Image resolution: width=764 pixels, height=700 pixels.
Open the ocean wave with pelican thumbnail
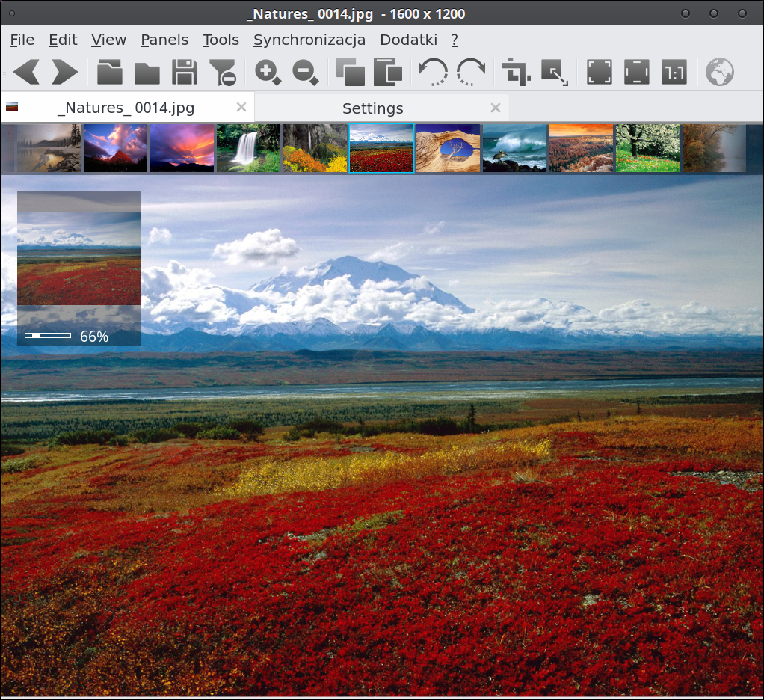pyautogui.click(x=514, y=148)
